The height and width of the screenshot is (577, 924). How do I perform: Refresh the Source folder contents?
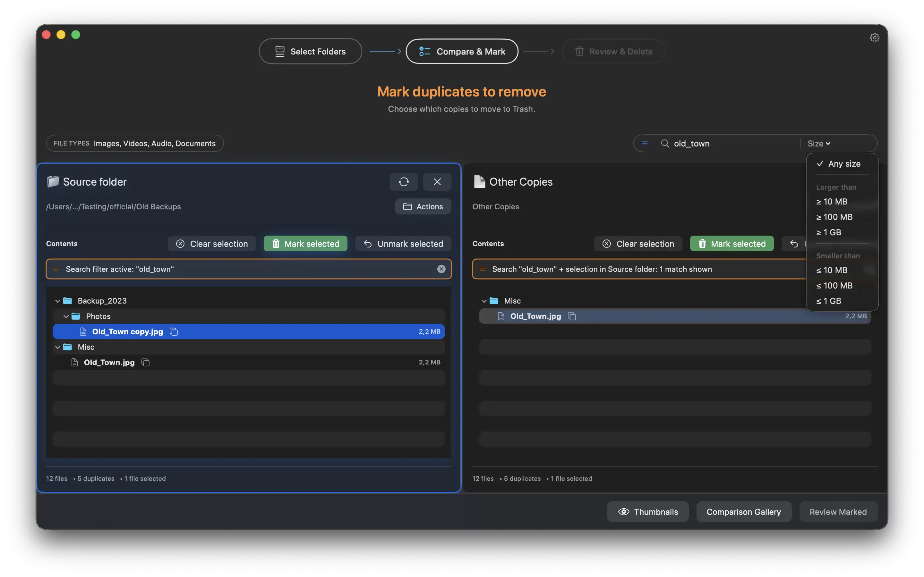point(404,182)
